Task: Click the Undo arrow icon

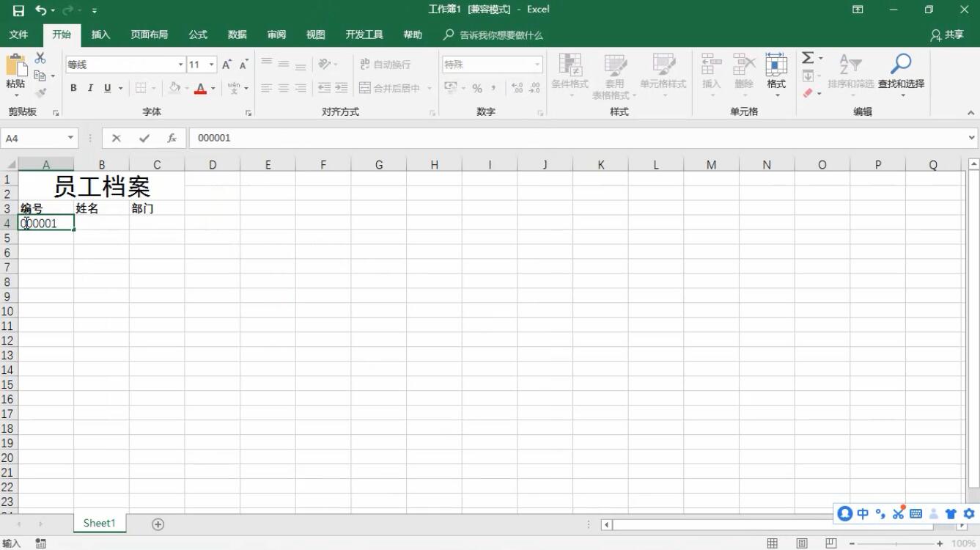Action: tap(41, 10)
